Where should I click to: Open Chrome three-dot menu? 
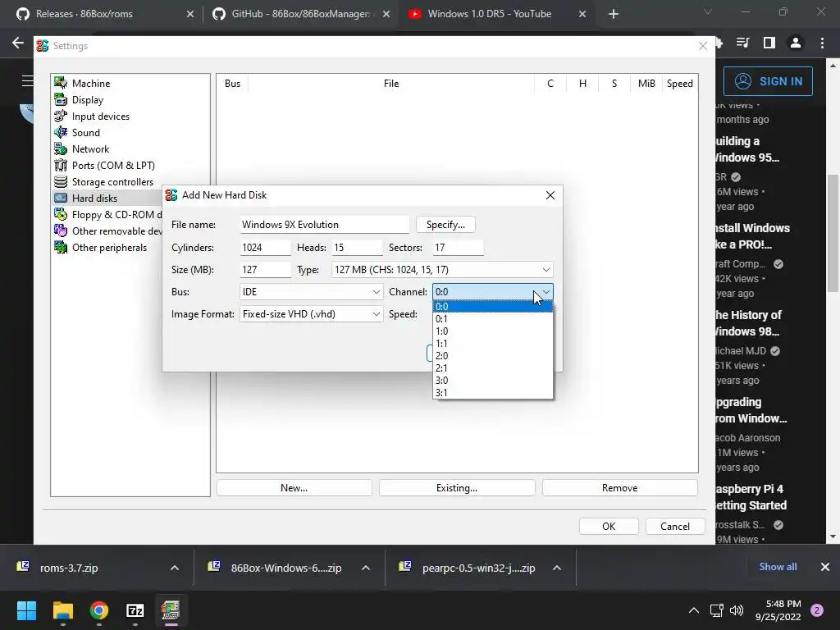822,43
